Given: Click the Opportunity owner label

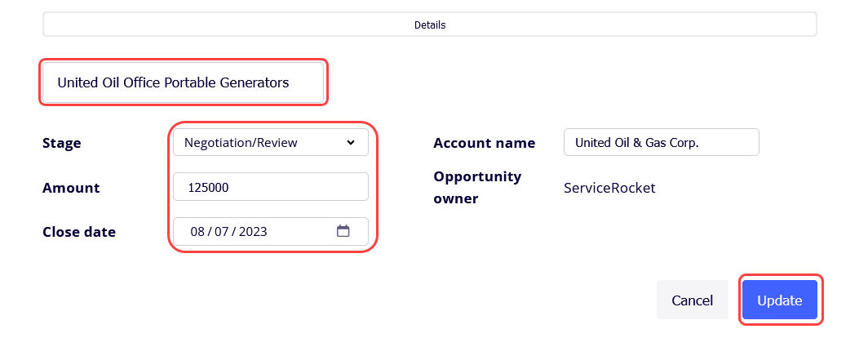Looking at the screenshot, I should [478, 187].
